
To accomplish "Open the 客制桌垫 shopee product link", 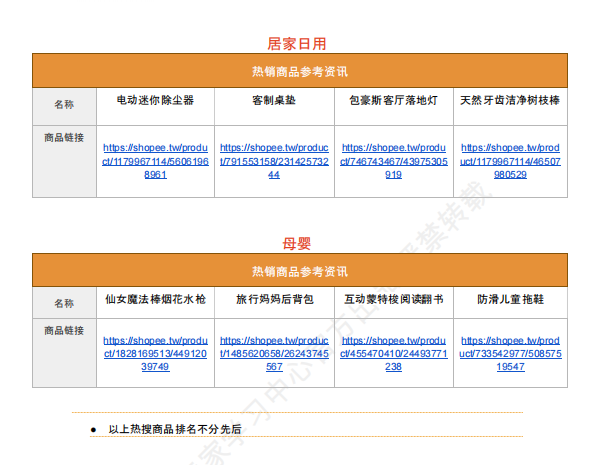I will click(x=274, y=161).
